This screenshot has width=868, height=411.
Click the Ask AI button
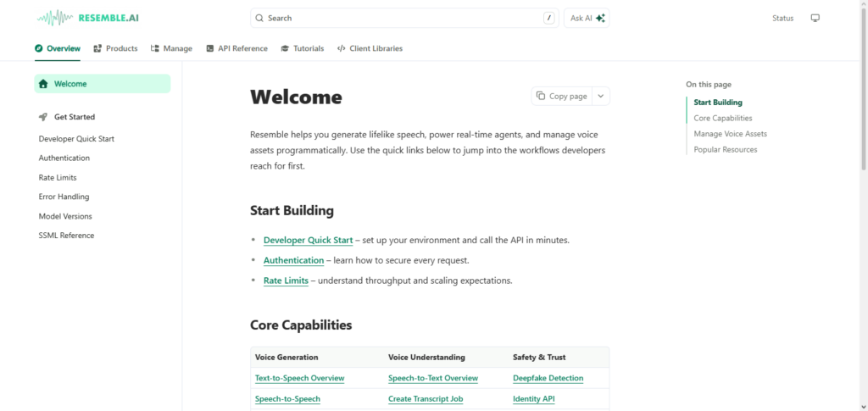coord(587,19)
